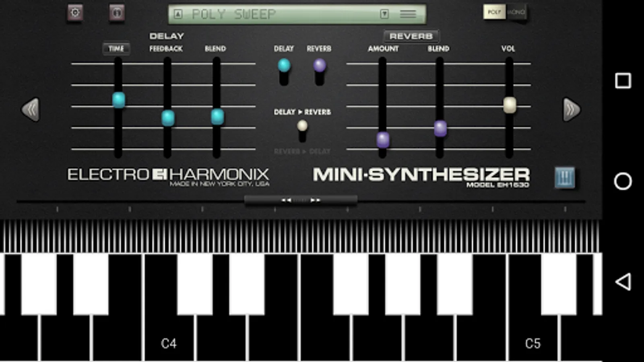Tap the Android back triangle button

click(623, 282)
